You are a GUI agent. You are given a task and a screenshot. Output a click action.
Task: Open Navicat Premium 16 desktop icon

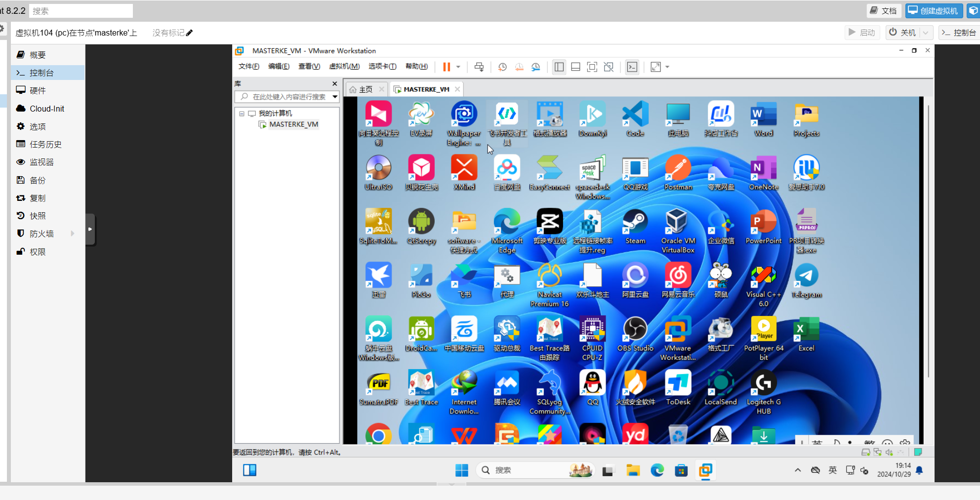click(549, 285)
